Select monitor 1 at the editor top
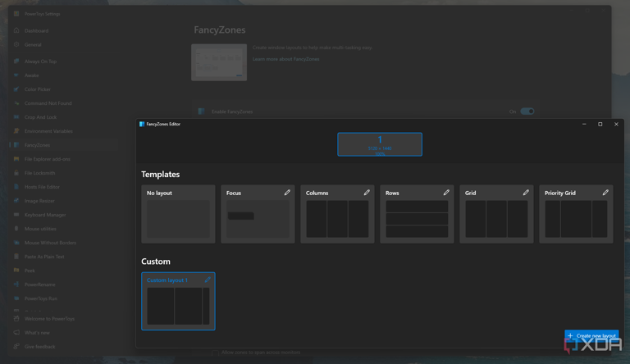 pos(380,144)
